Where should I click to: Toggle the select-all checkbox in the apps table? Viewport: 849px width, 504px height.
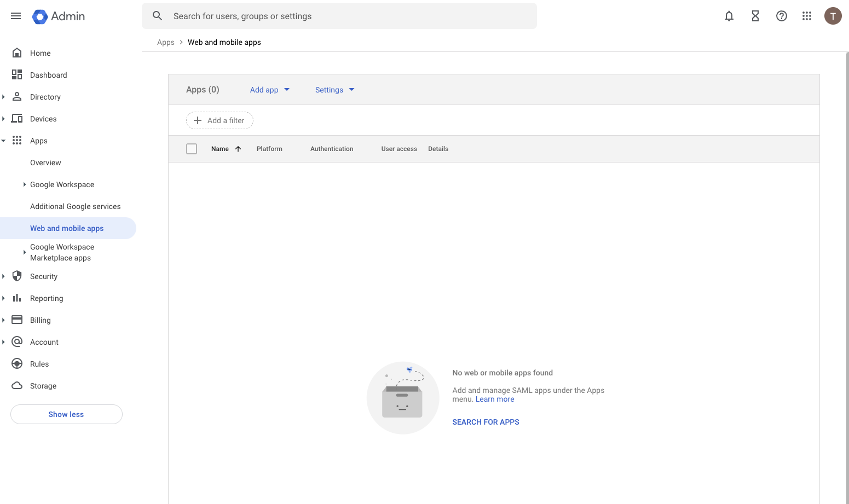[192, 148]
